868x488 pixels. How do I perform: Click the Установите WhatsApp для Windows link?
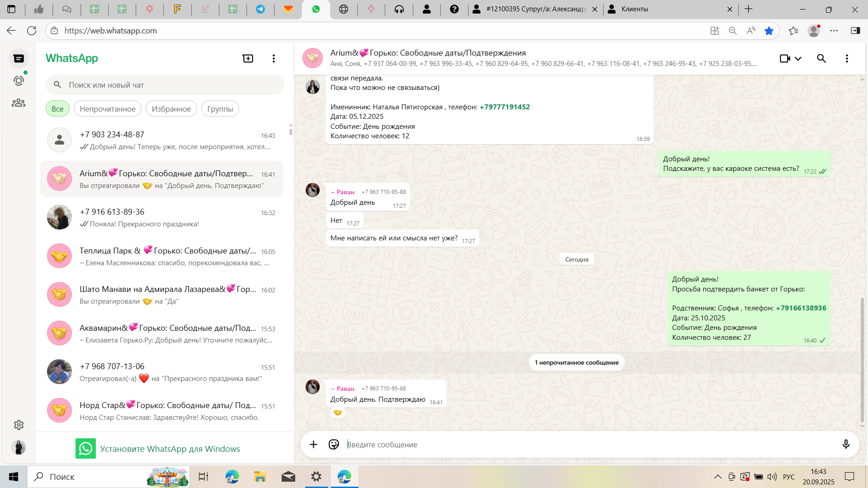[x=170, y=449]
